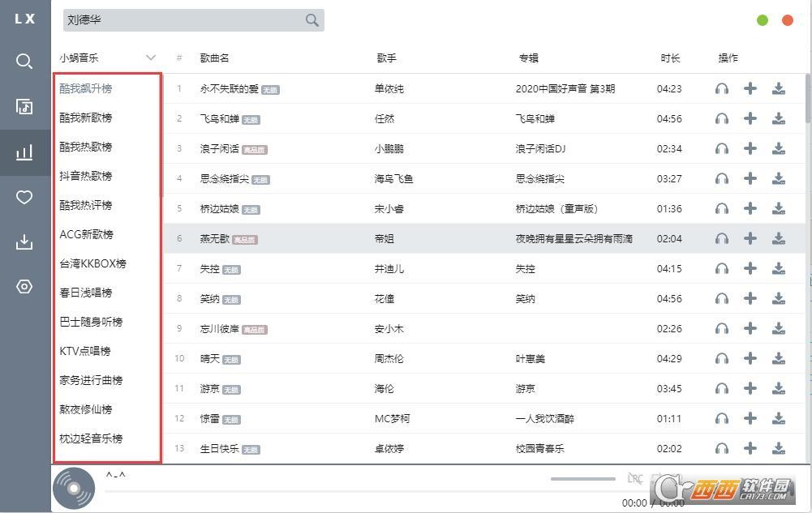The width and height of the screenshot is (812, 513).
Task: Open the KTV点唱榜 chart
Action: click(x=85, y=351)
